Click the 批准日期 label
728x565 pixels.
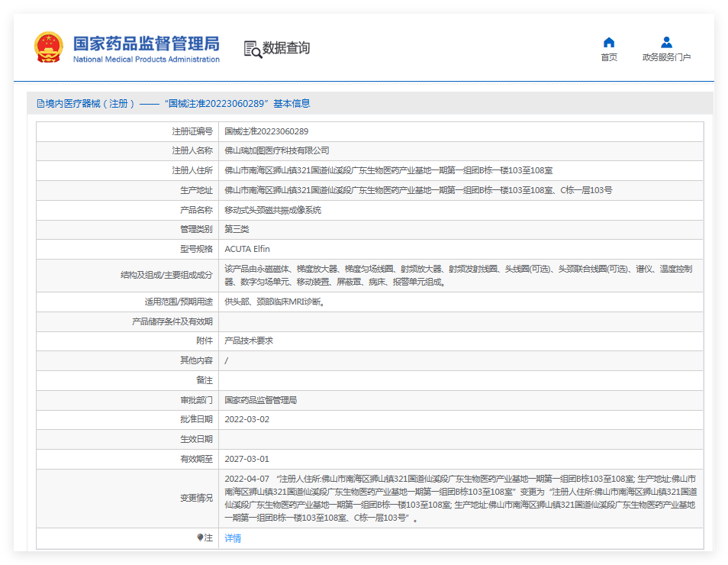click(196, 419)
